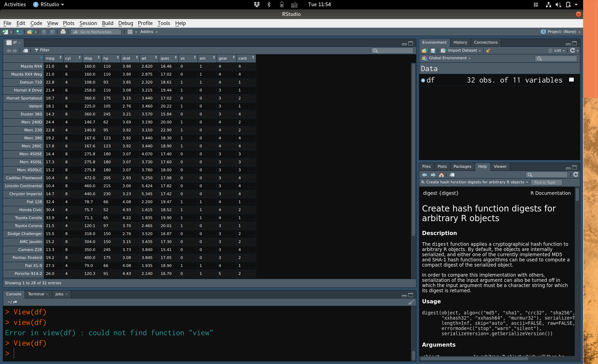Image resolution: width=598 pixels, height=364 pixels.
Task: Click the Create a Project icon
Action: 19,32
